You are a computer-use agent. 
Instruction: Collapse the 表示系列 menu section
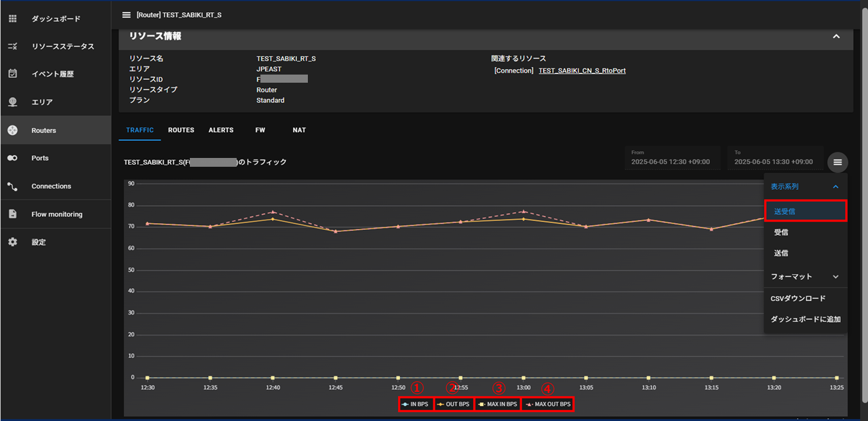click(x=835, y=186)
